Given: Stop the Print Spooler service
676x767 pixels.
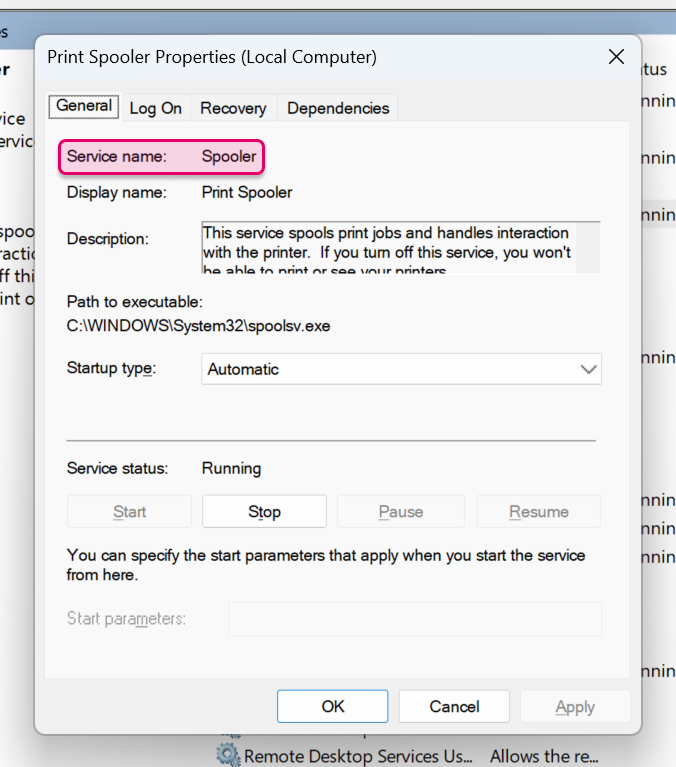Looking at the screenshot, I should (x=264, y=512).
